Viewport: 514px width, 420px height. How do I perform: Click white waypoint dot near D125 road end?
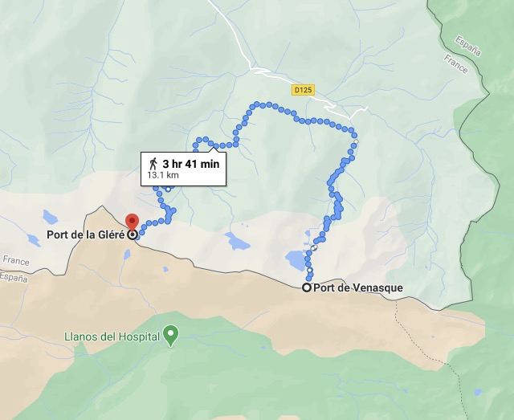[x=357, y=141]
